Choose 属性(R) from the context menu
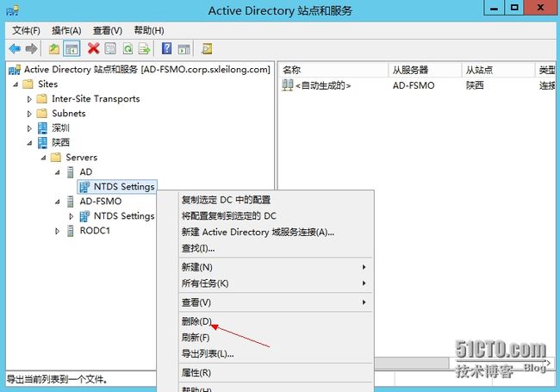Viewport: 560px width, 392px height. click(x=276, y=373)
